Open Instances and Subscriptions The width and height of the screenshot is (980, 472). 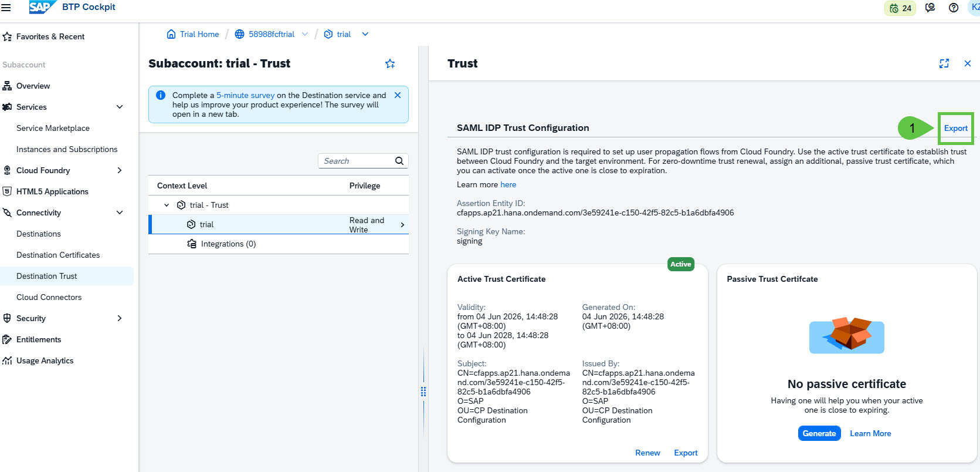[x=67, y=149]
